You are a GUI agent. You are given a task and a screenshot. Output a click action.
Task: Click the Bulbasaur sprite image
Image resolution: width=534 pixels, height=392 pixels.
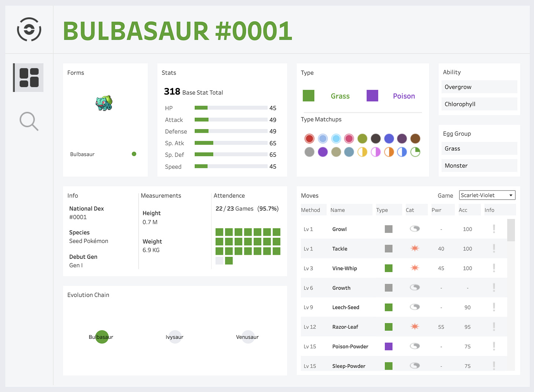tap(104, 103)
